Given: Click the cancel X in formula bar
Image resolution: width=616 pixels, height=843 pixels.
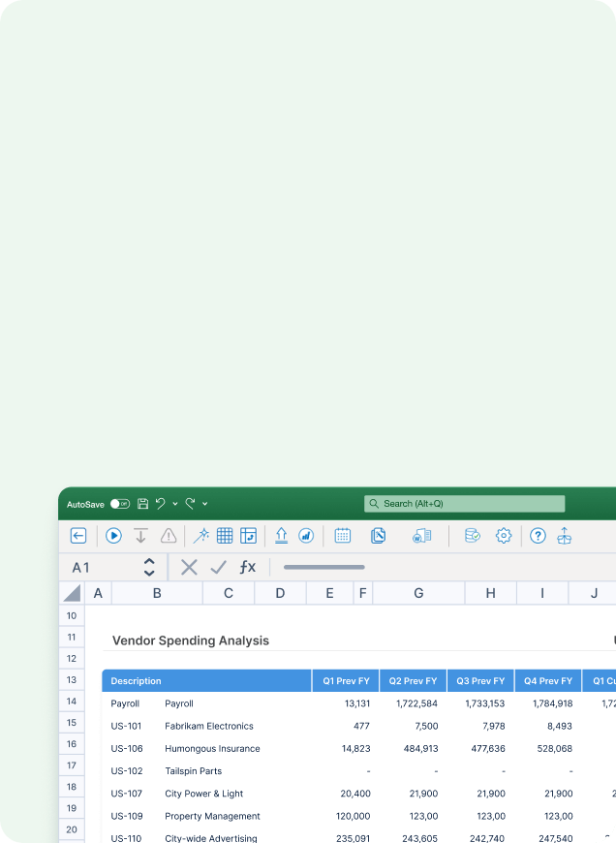Looking at the screenshot, I should coord(189,567).
